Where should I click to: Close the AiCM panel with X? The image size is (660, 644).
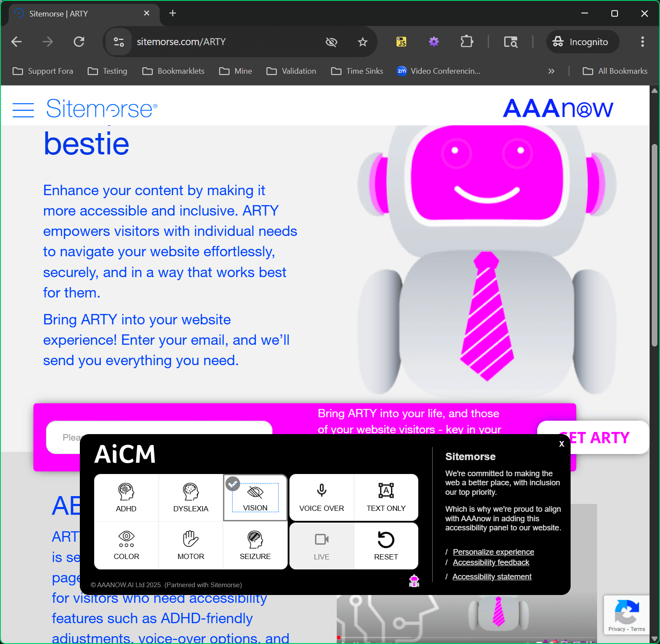[561, 444]
